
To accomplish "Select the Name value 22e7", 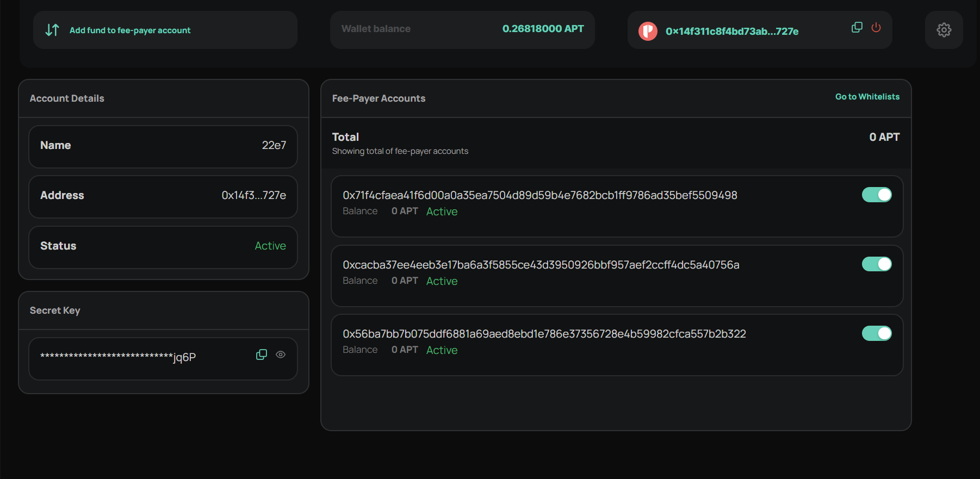I will [274, 145].
